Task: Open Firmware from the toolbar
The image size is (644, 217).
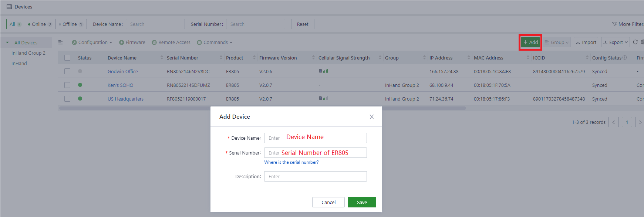Action: click(x=132, y=43)
